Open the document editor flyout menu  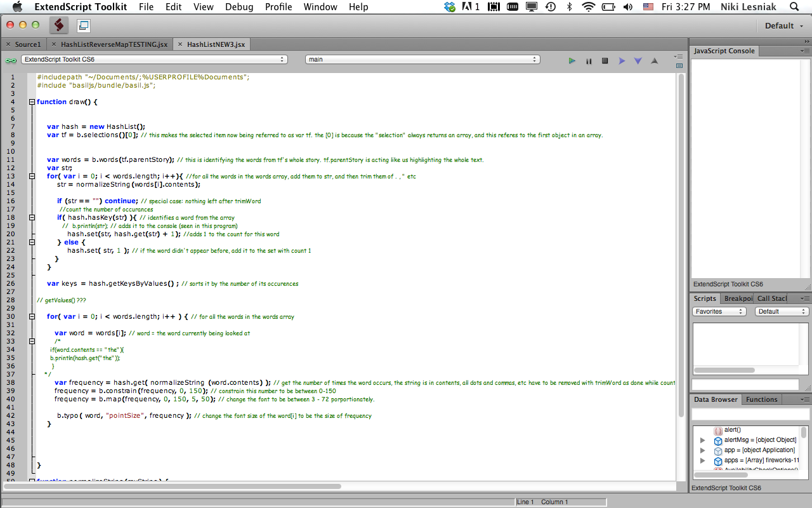pos(679,57)
